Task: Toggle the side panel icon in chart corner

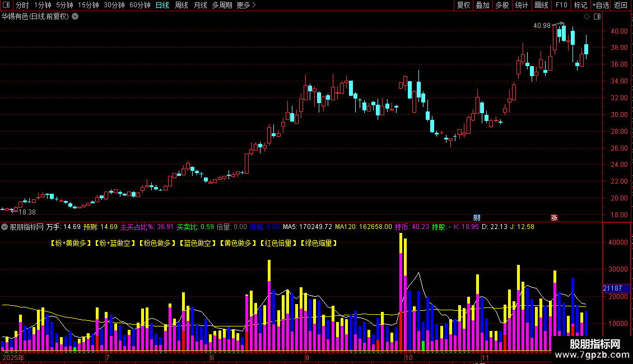Action: coord(597,17)
